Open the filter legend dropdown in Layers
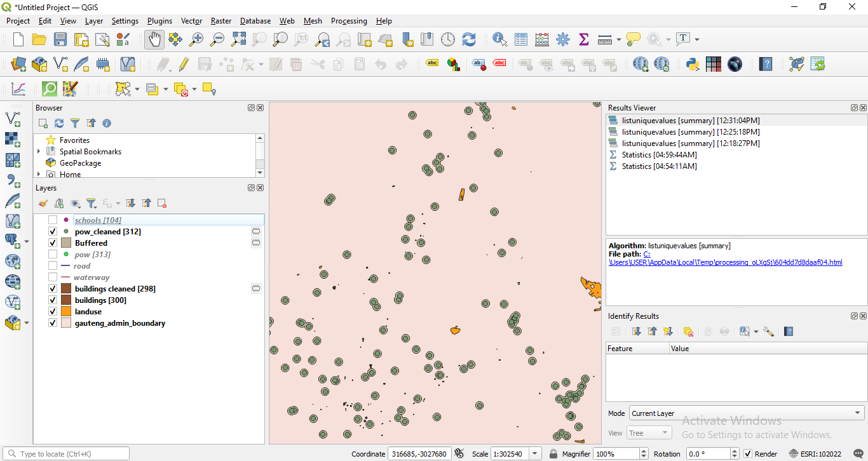Screen dimensions: 868x461 (x=92, y=203)
